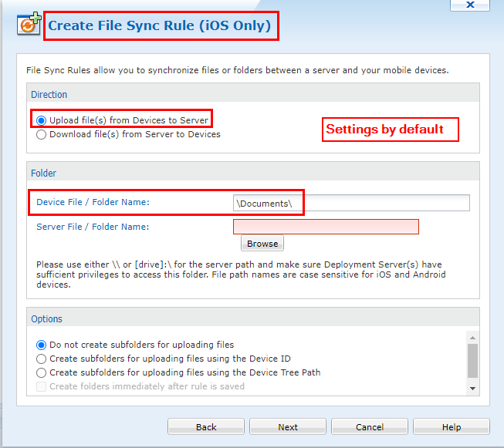The image size is (504, 448).
Task: Click the Direction section header
Action: (49, 95)
